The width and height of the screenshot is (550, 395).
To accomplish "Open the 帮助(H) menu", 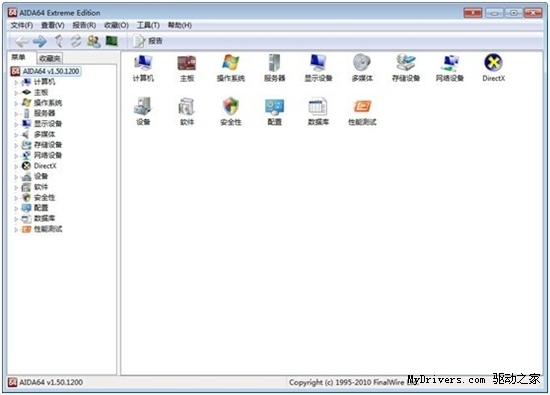I will [x=180, y=25].
